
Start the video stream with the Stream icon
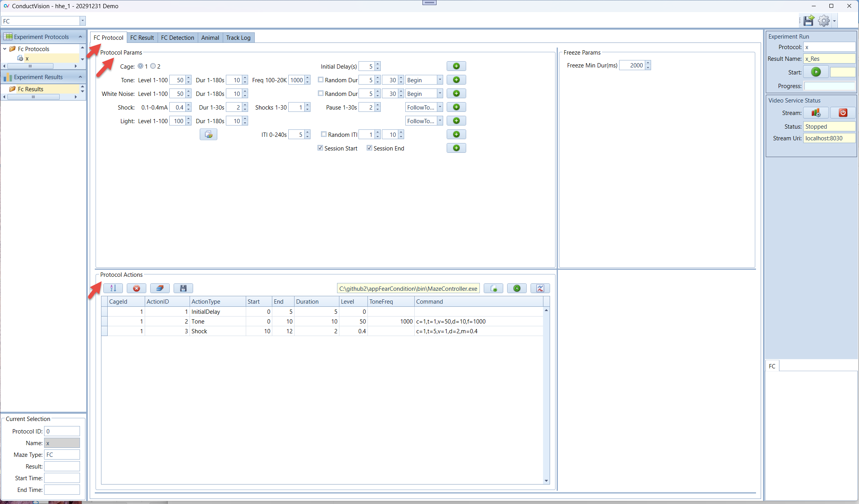[x=816, y=113]
